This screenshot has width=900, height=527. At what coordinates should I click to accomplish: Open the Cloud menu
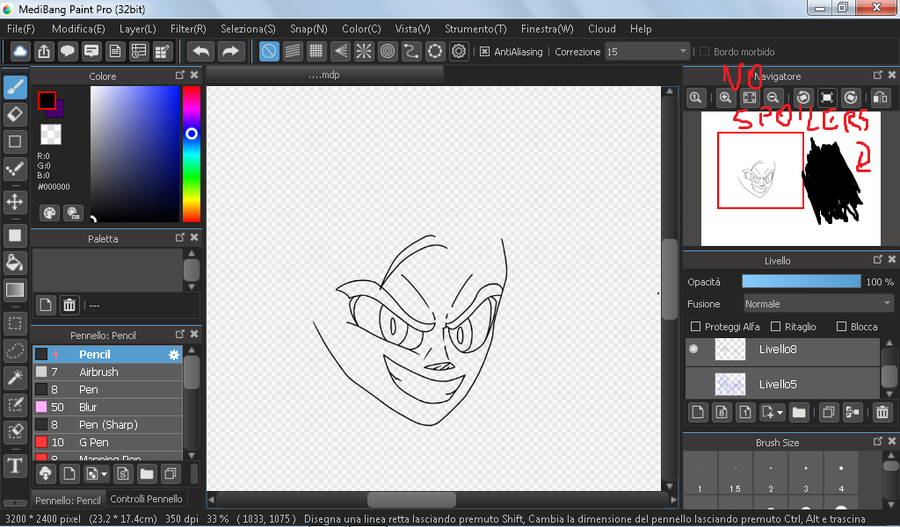pos(602,29)
